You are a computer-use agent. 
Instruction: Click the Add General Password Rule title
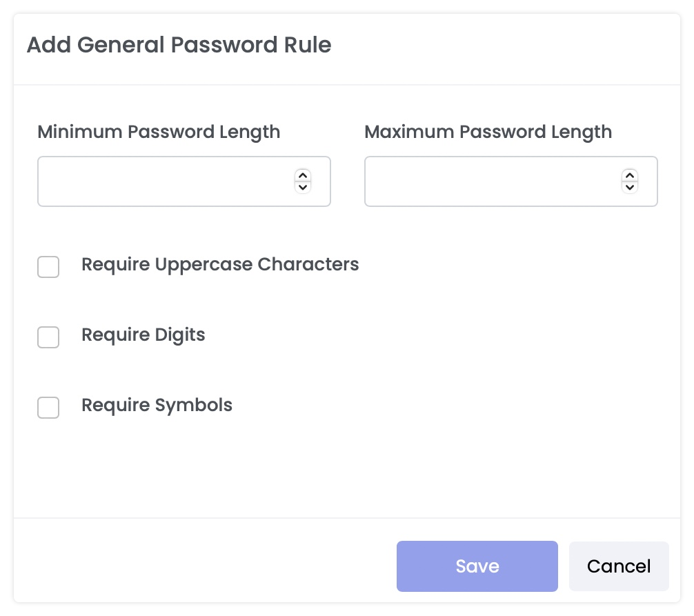(179, 45)
